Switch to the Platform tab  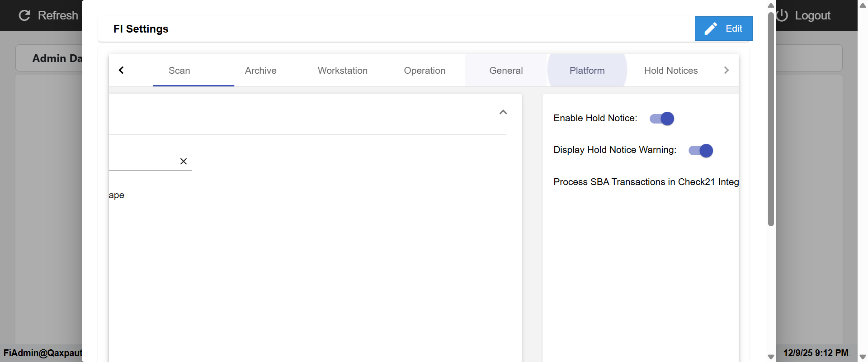(x=587, y=71)
